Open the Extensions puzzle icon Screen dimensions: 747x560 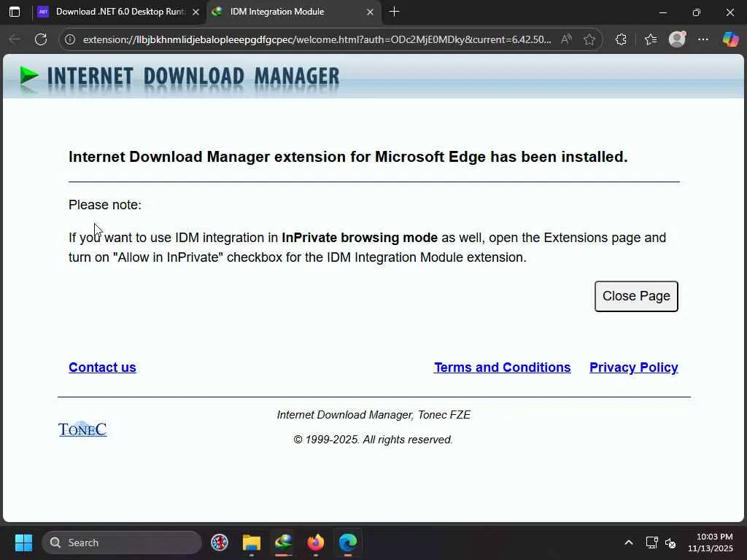click(622, 39)
